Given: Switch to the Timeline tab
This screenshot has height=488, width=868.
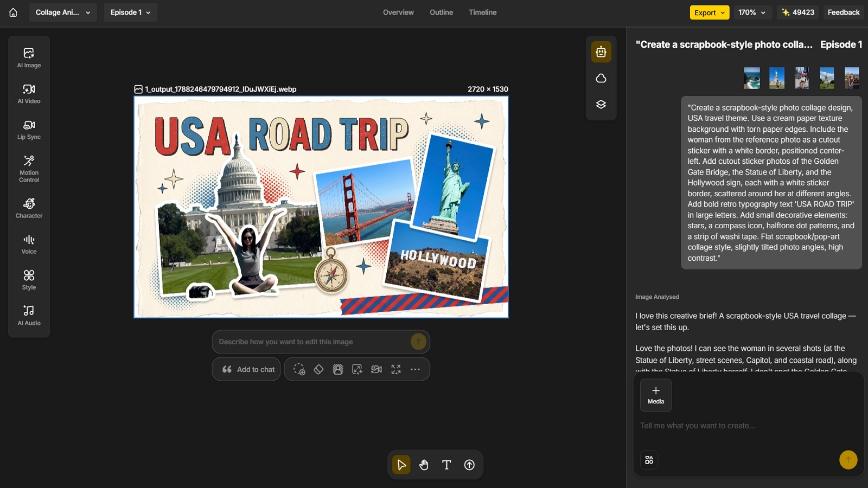Looking at the screenshot, I should point(483,12).
